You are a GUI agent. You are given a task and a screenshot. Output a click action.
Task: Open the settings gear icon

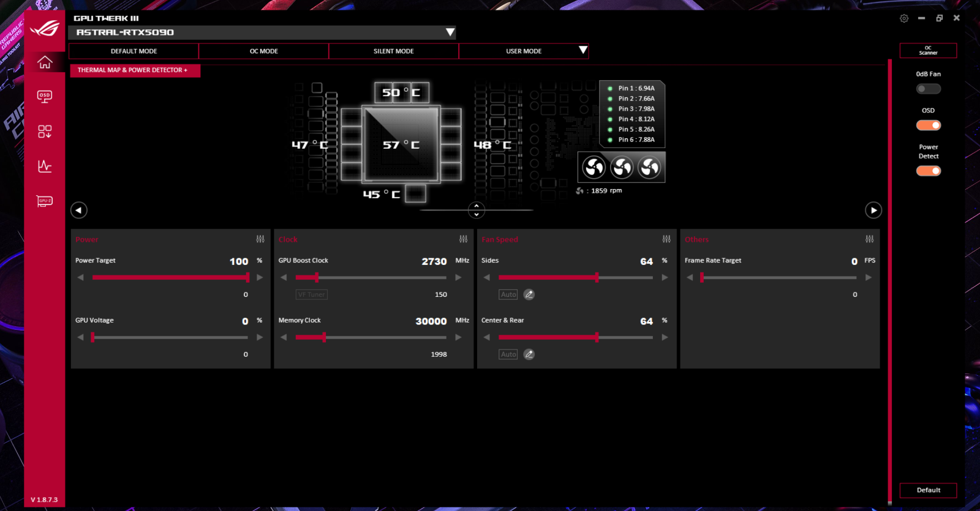click(x=904, y=18)
